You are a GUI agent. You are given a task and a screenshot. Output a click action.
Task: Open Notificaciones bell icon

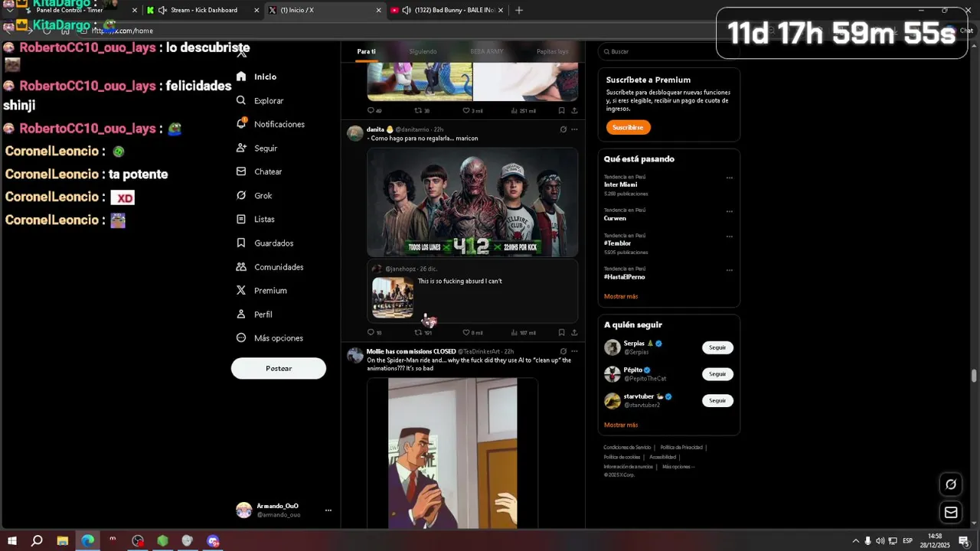241,124
